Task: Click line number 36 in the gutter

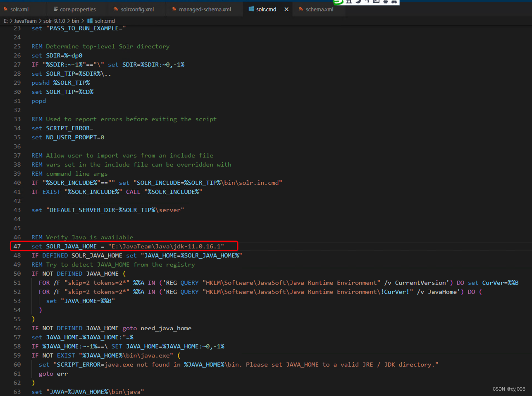Action: tap(17, 146)
